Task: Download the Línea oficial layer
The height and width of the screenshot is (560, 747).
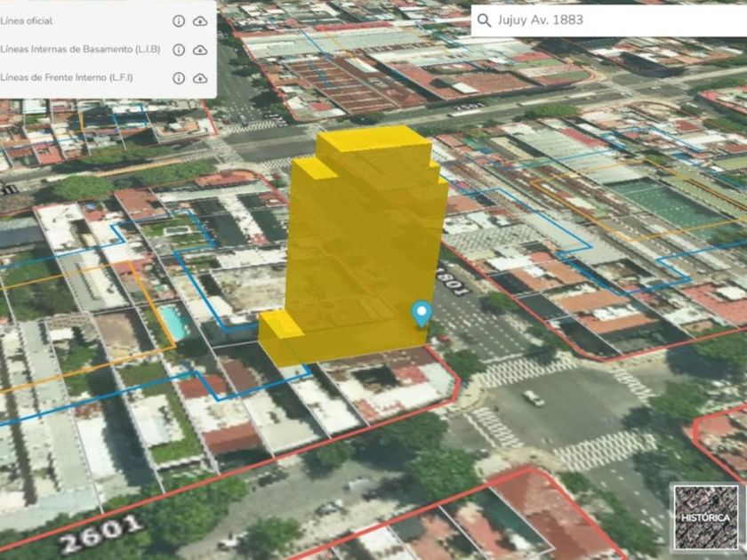Action: pos(200,20)
